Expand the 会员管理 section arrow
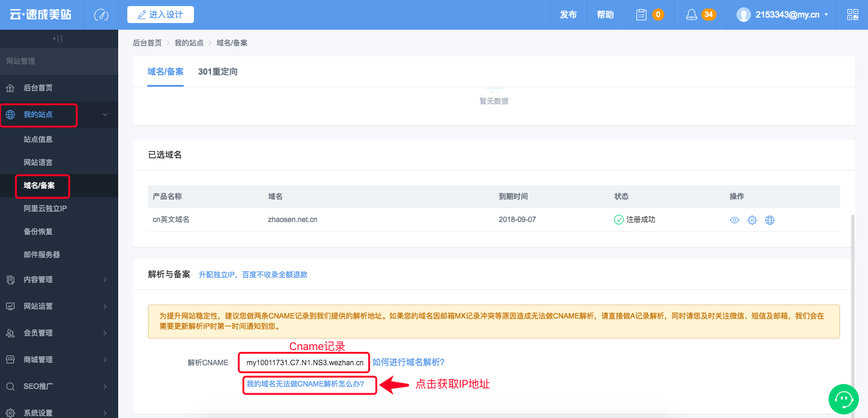This screenshot has height=418, width=868. (x=105, y=333)
